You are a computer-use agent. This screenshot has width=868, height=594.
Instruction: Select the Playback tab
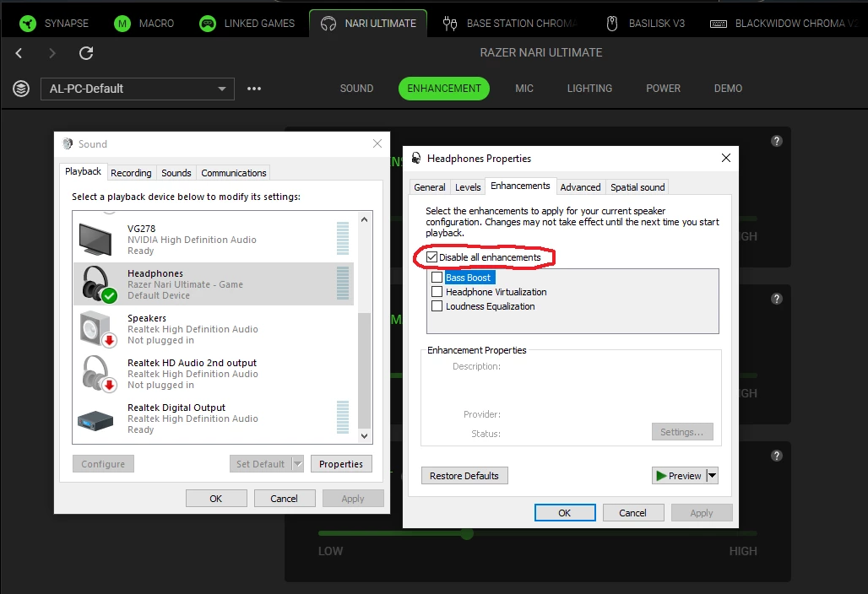pos(83,171)
